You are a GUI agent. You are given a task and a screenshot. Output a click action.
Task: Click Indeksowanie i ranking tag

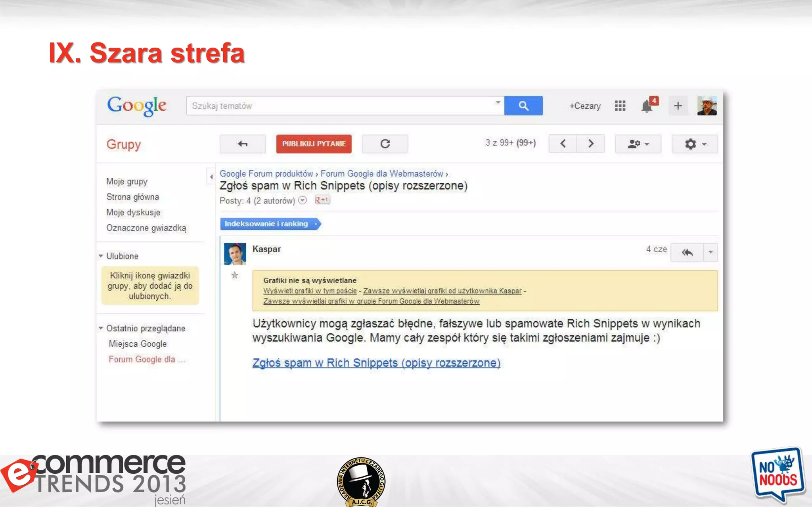(x=270, y=224)
